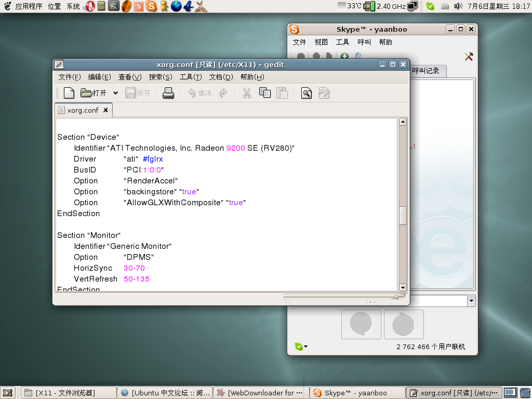The height and width of the screenshot is (399, 532).
Task: Click the green call speech-bubble button in Skype
Action: tap(361, 324)
